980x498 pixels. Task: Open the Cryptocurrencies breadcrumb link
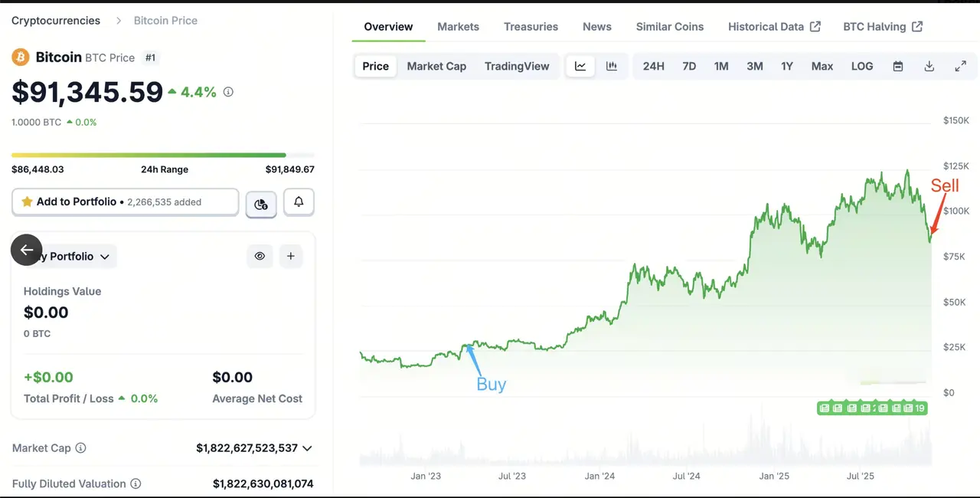click(x=56, y=21)
